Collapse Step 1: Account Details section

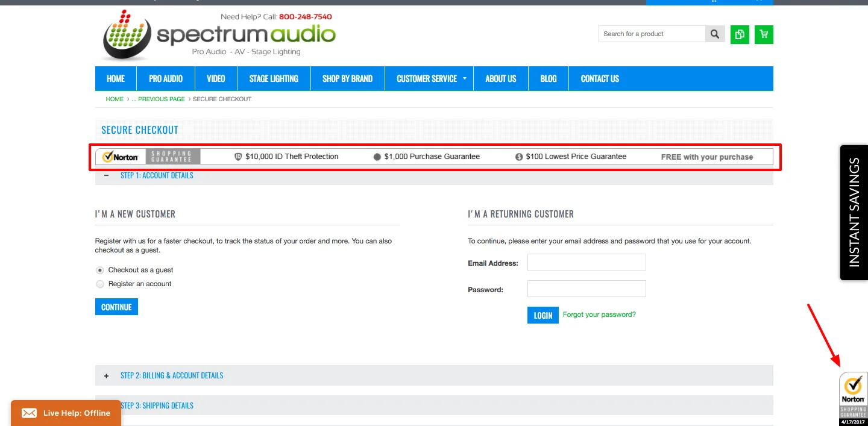[x=106, y=175]
